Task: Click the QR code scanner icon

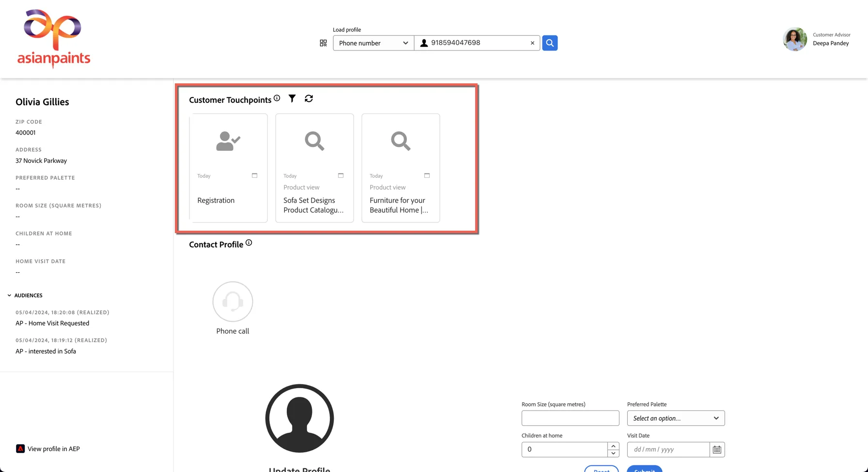Action: [x=323, y=43]
